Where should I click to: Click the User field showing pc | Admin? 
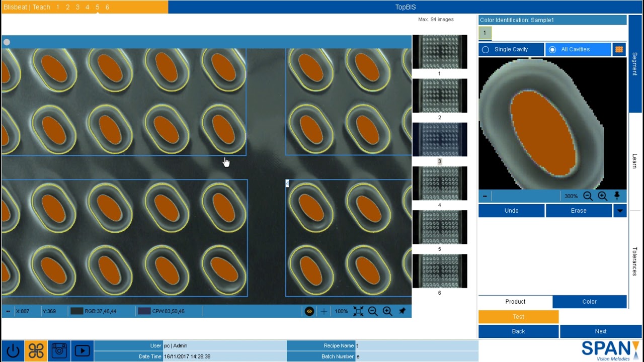coord(224,346)
